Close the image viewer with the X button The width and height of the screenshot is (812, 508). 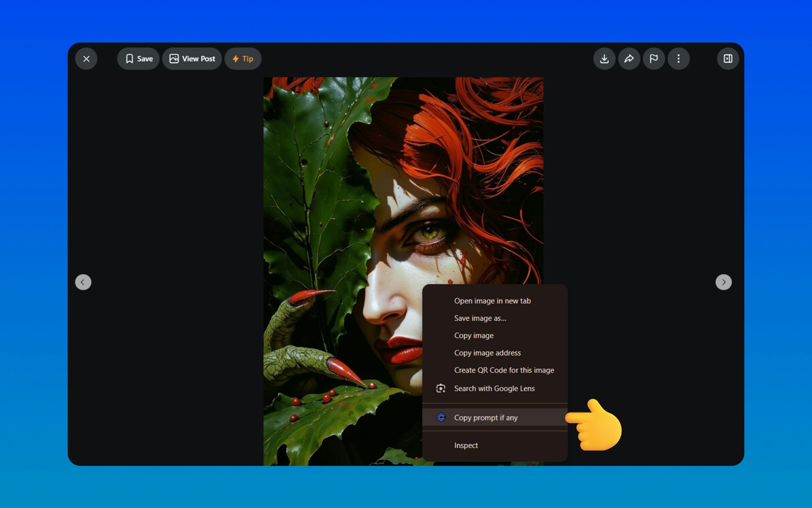pos(86,59)
